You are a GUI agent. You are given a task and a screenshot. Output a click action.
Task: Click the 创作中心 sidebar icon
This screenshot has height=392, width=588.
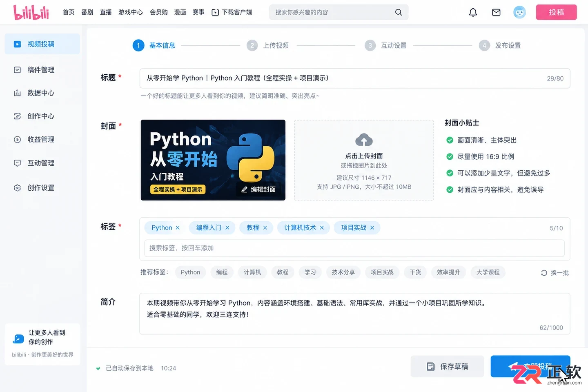pyautogui.click(x=17, y=116)
